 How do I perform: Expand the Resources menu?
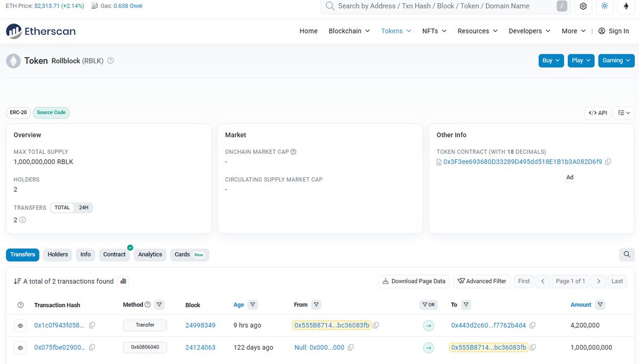(x=478, y=31)
